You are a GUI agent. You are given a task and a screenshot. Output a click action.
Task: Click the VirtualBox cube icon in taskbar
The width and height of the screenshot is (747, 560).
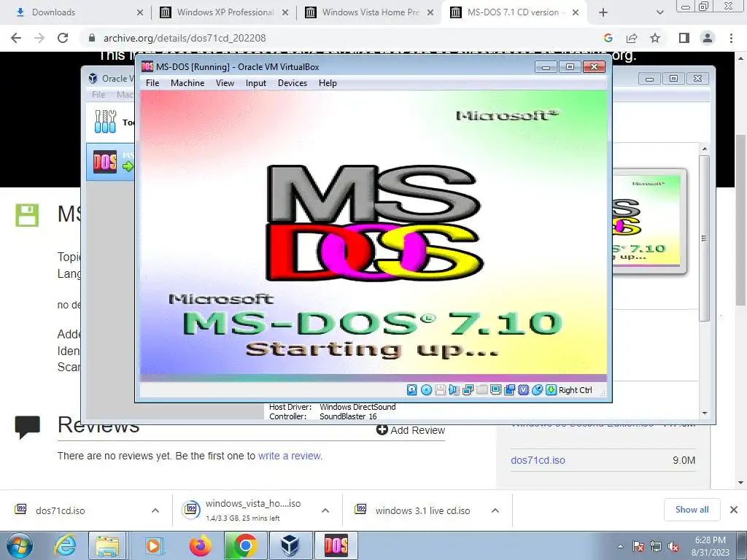point(290,545)
